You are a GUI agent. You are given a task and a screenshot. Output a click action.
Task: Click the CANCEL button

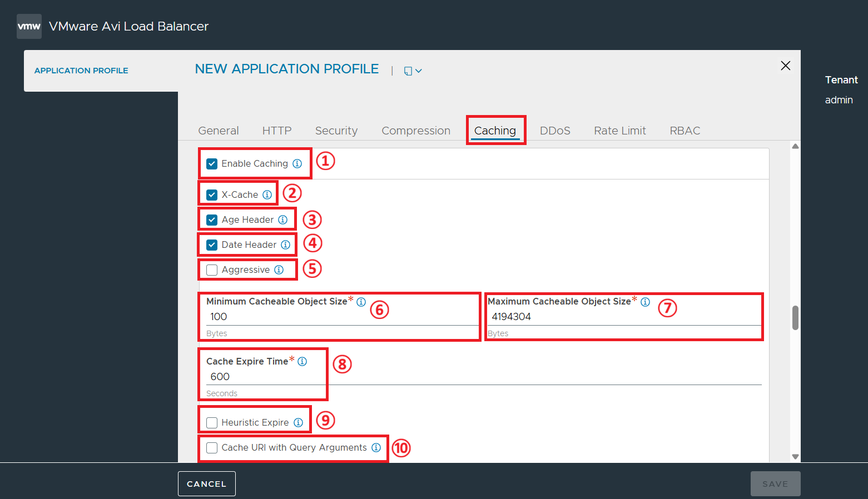tap(207, 483)
